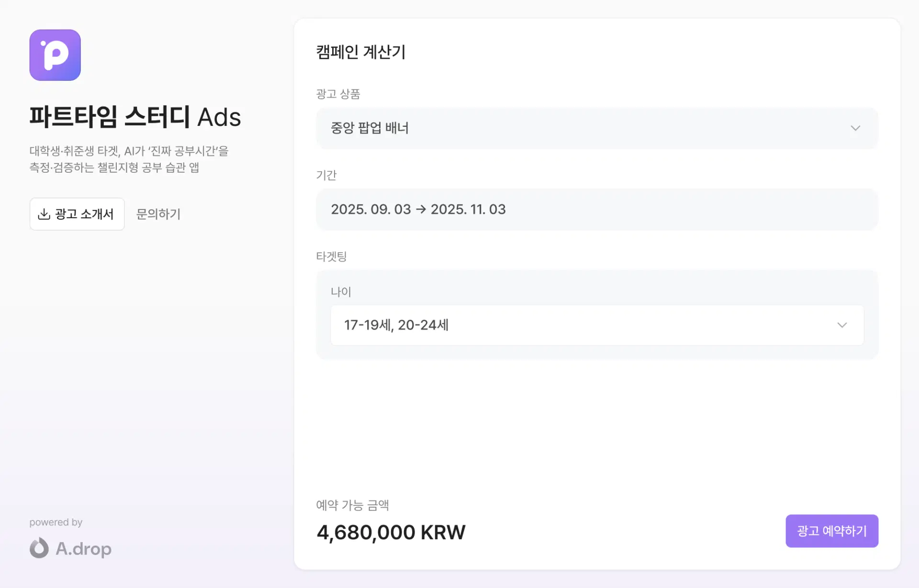
Task: Open the age dropdown chevron arrow
Action: pyautogui.click(x=842, y=325)
